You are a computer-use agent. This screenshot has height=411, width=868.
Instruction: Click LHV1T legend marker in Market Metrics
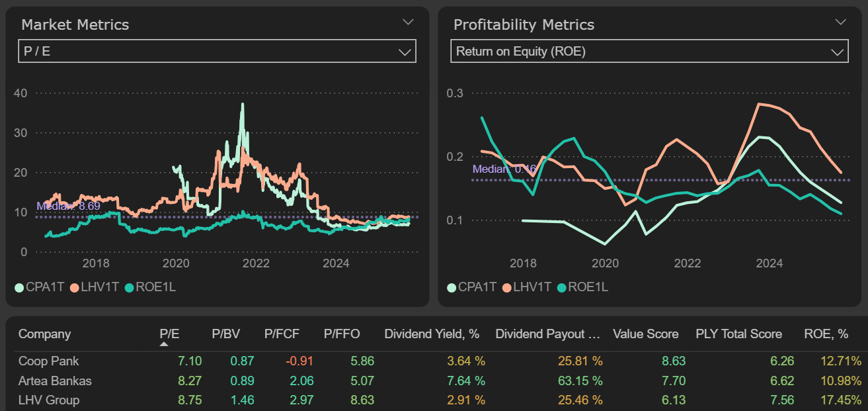pyautogui.click(x=74, y=287)
